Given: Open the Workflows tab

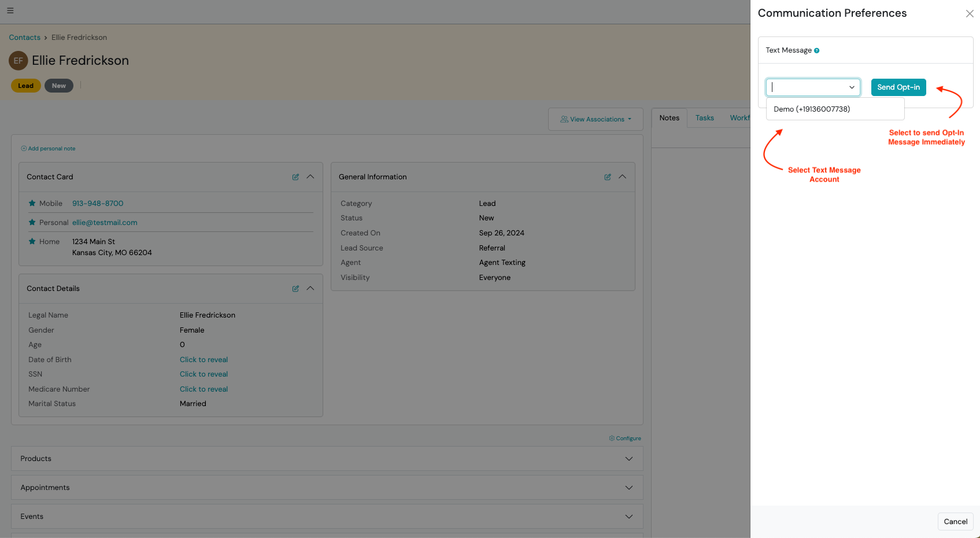Looking at the screenshot, I should pyautogui.click(x=739, y=118).
